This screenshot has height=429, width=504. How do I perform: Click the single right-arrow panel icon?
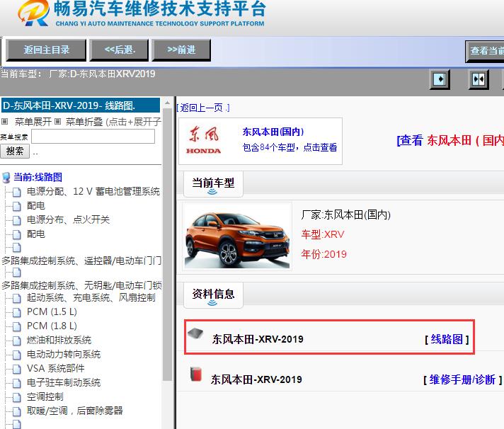tap(440, 79)
